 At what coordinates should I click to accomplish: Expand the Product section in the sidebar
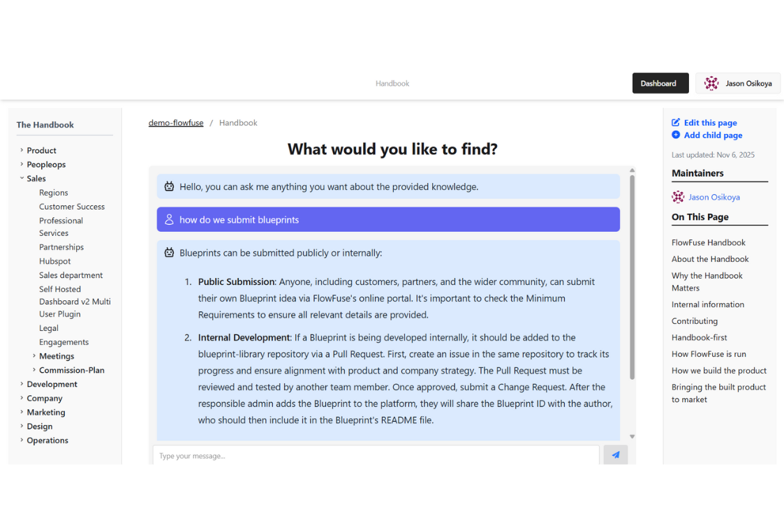pos(21,150)
